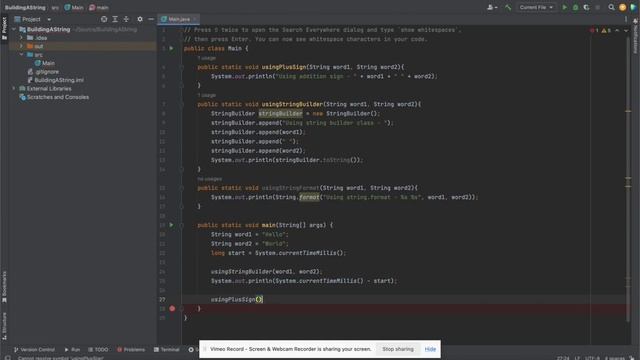Open the user account icon menu
Image resolution: width=640 pixels, height=360 pixels.
click(x=492, y=7)
